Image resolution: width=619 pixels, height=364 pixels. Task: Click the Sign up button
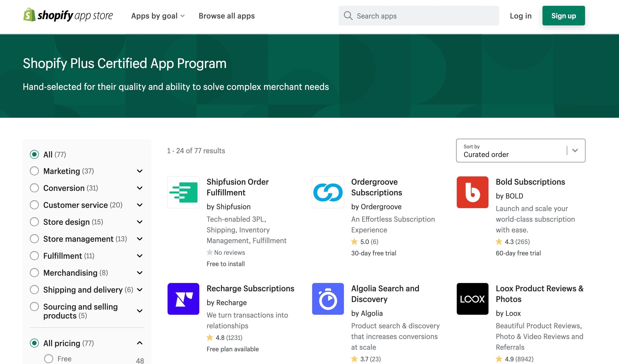(x=563, y=16)
